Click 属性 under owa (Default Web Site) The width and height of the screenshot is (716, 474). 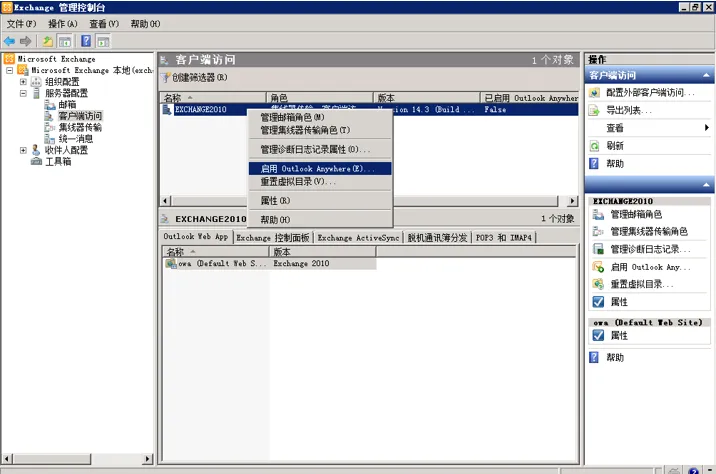tap(619, 336)
